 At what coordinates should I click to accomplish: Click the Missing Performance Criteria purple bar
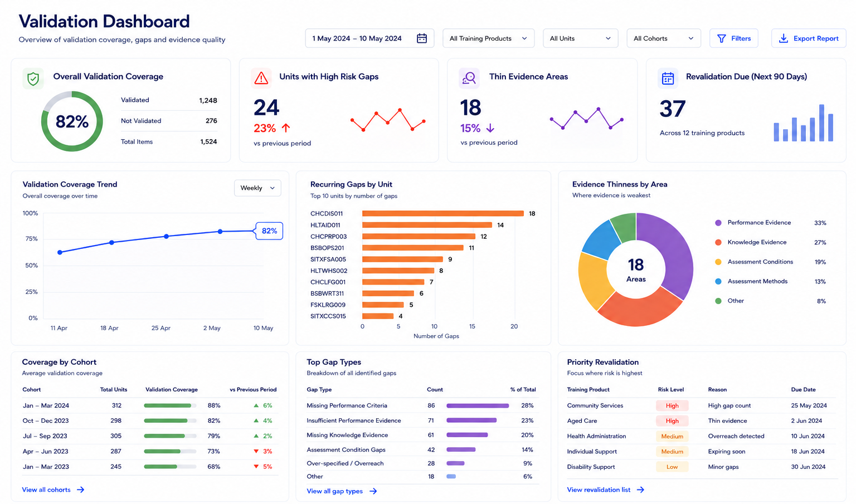[x=478, y=405]
